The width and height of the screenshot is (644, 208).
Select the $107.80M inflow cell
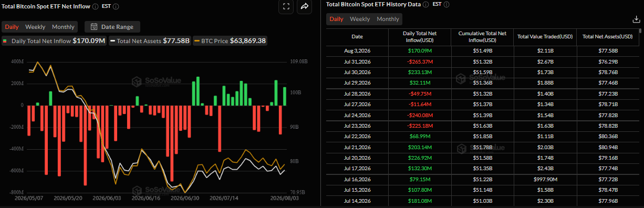coord(419,190)
